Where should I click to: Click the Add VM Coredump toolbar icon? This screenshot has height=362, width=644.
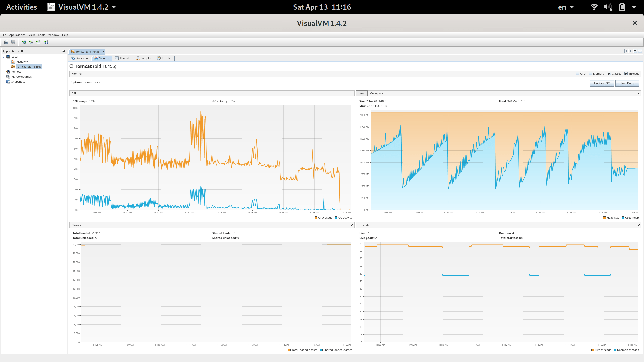(38, 42)
